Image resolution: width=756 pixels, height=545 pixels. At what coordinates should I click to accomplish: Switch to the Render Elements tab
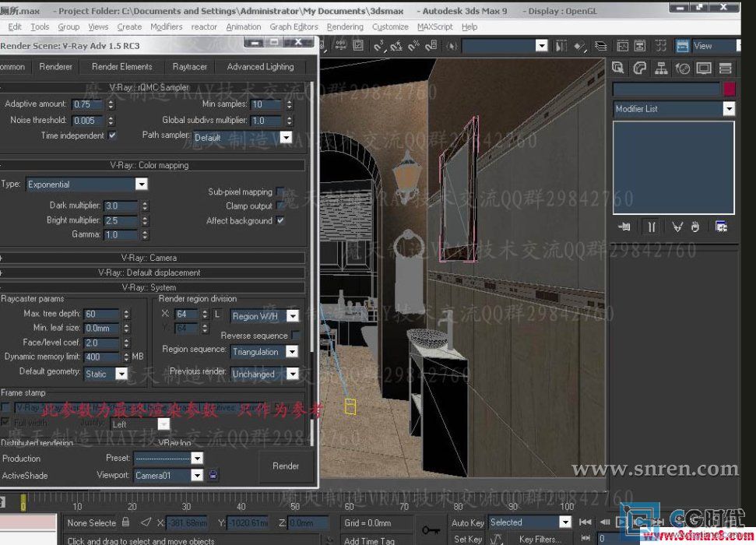click(122, 66)
